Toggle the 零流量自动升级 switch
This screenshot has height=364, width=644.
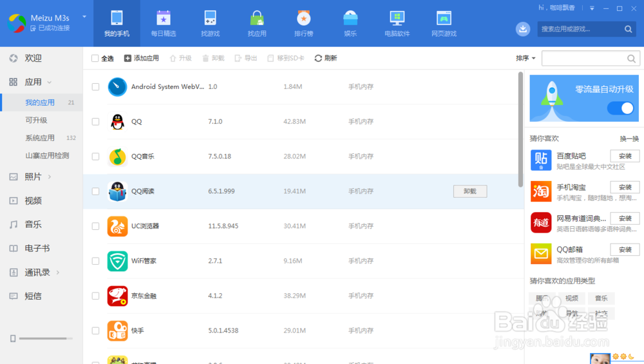click(x=621, y=108)
